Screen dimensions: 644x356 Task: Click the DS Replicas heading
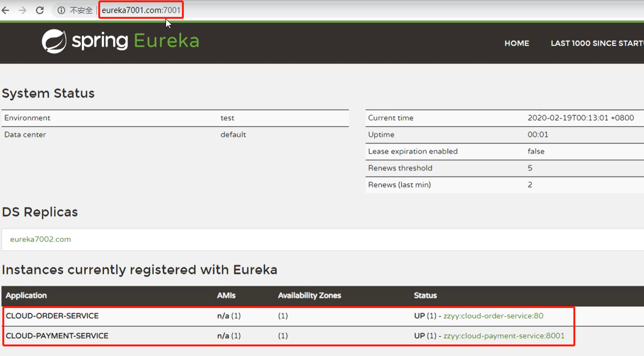click(40, 212)
